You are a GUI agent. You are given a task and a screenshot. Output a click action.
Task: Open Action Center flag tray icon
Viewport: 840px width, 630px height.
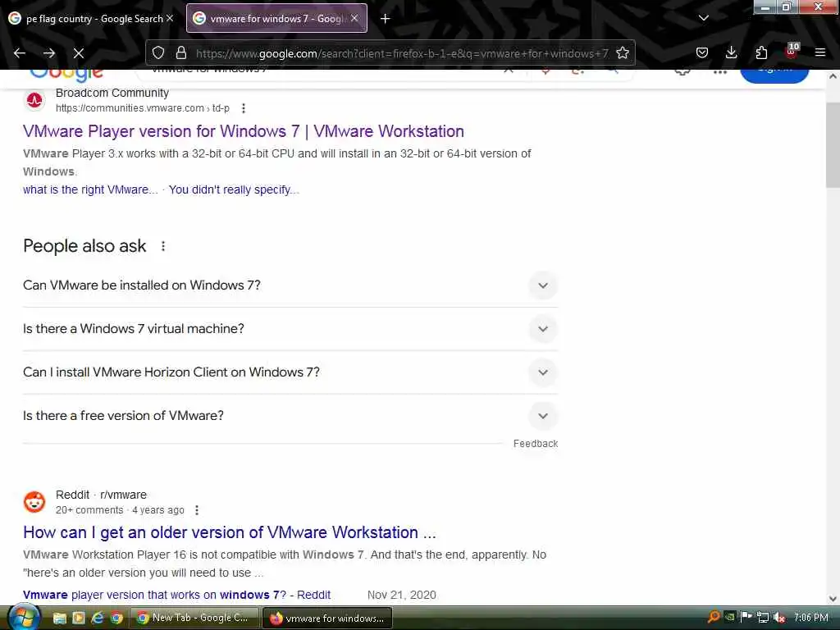pyautogui.click(x=746, y=617)
